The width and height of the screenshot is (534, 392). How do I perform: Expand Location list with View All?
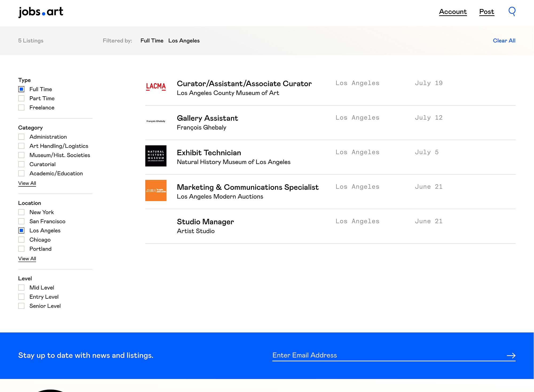[27, 259]
